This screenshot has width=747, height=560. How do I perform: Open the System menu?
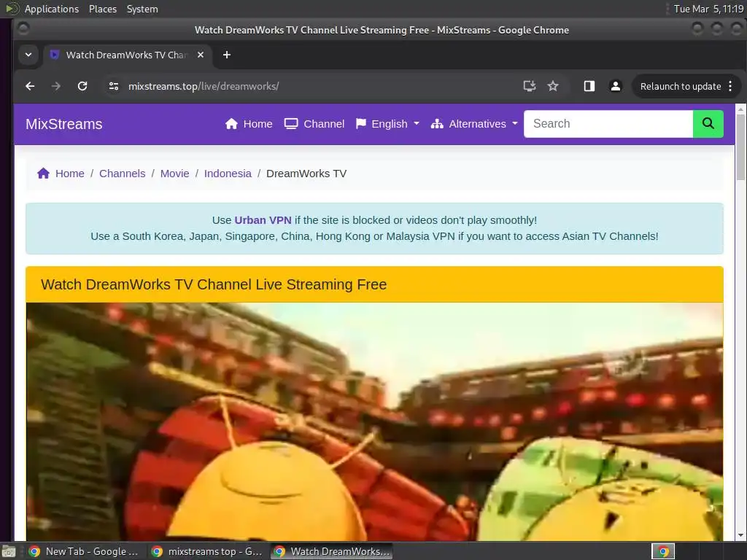click(x=142, y=9)
